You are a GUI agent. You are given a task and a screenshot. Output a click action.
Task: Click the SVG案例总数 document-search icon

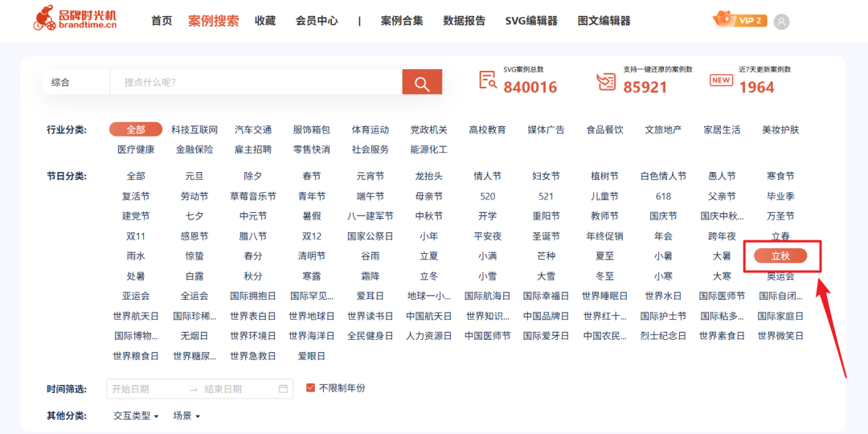tap(488, 81)
